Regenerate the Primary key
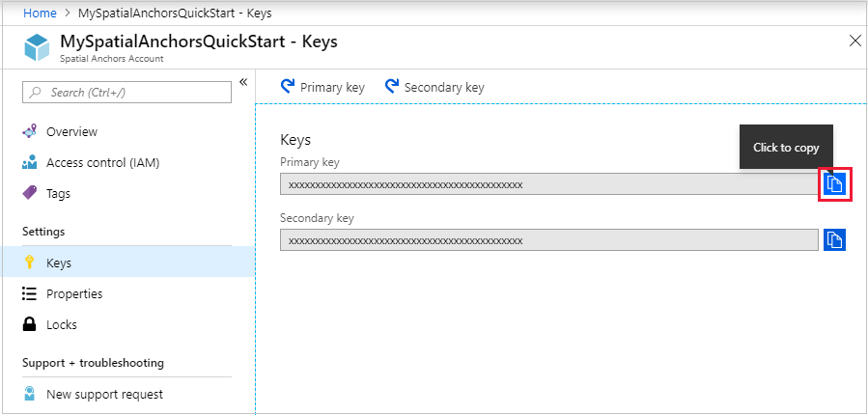 322,88
